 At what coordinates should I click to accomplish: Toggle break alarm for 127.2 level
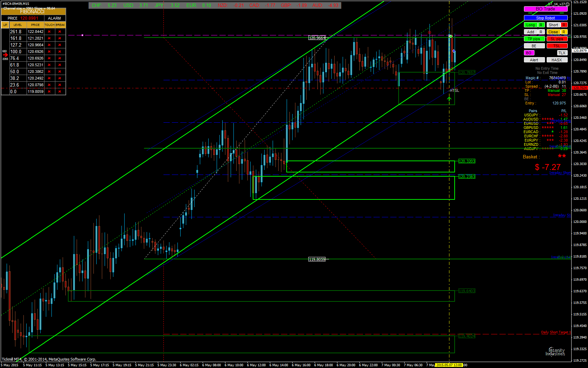coord(60,45)
